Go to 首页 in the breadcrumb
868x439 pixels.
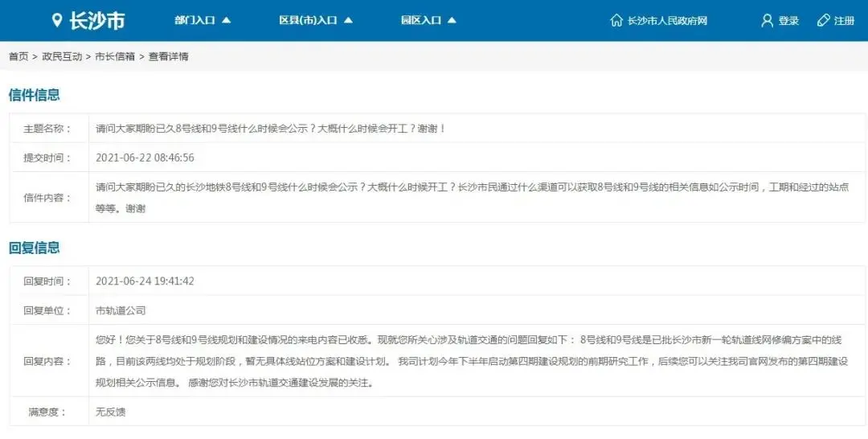(x=18, y=56)
